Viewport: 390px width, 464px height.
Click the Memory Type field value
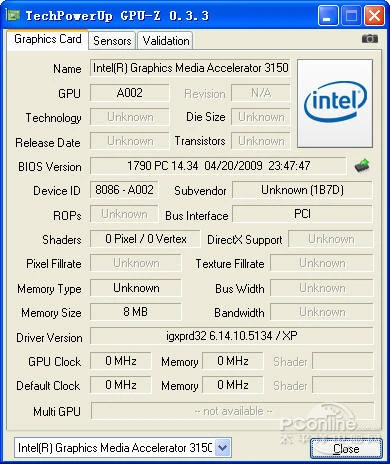[136, 288]
